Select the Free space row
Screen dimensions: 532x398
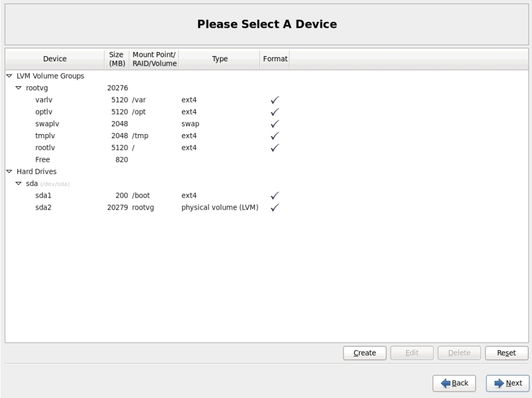[x=43, y=159]
